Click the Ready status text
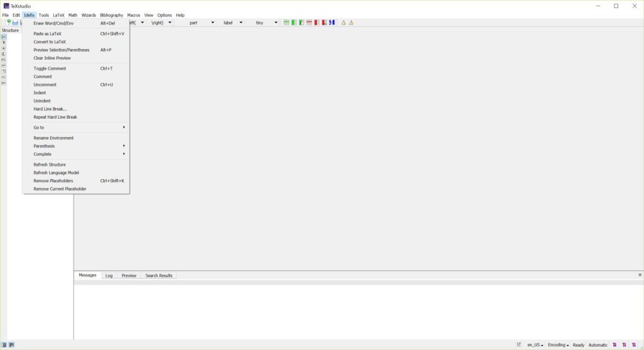The height and width of the screenshot is (350, 644). point(579,345)
